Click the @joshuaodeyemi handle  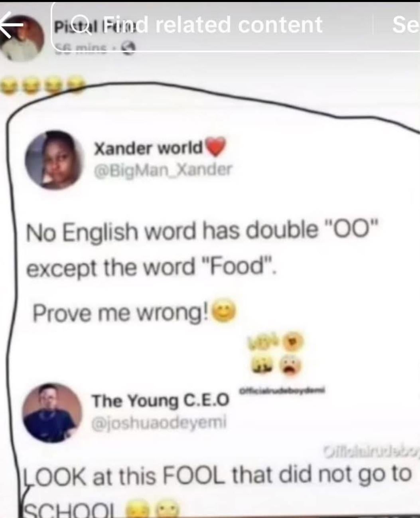(x=160, y=422)
